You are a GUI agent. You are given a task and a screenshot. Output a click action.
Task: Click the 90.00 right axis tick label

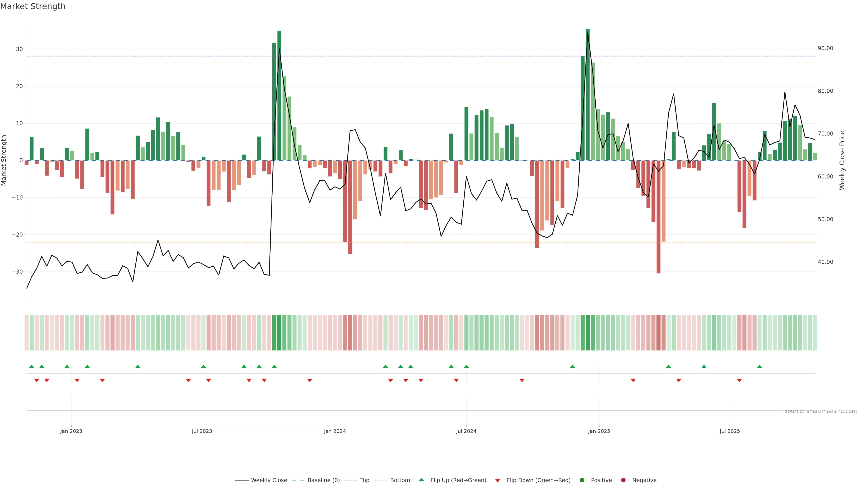click(x=825, y=49)
